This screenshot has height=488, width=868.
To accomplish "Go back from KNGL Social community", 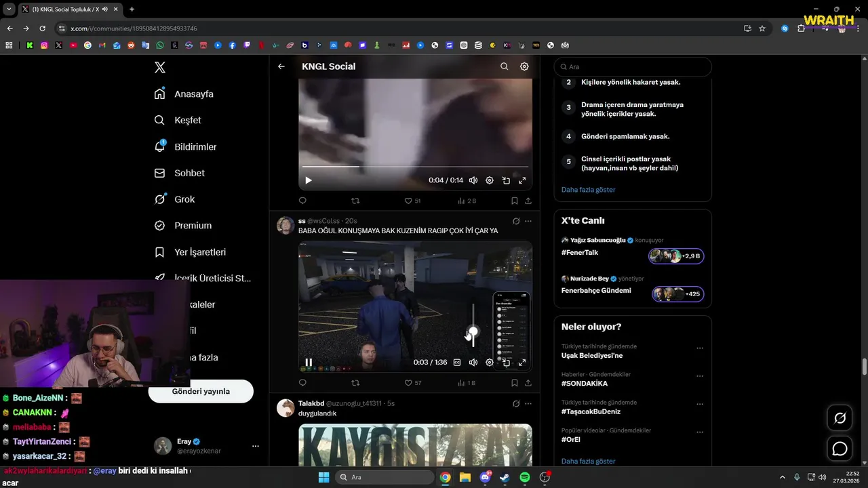I will [x=281, y=66].
